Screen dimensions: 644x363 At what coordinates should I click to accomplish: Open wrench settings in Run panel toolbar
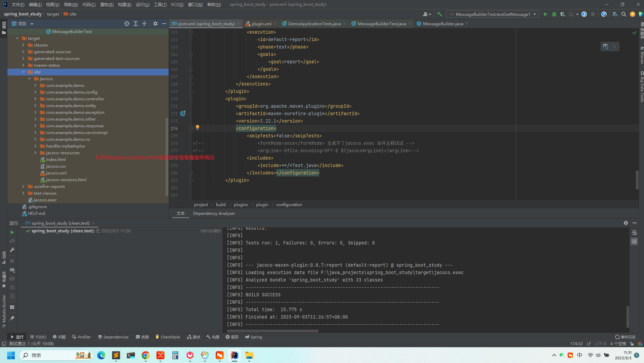(12, 250)
